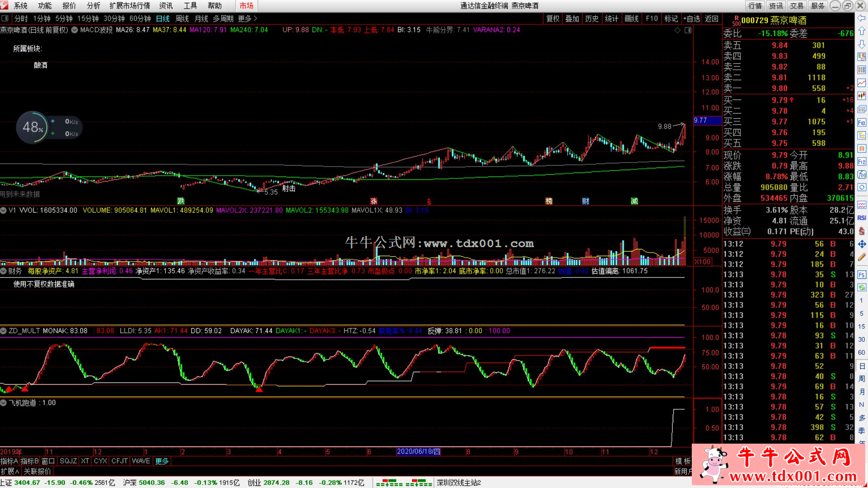Click the up arrow icon in right sidebar
Image resolution: width=868 pixels, height=488 pixels.
(862, 31)
